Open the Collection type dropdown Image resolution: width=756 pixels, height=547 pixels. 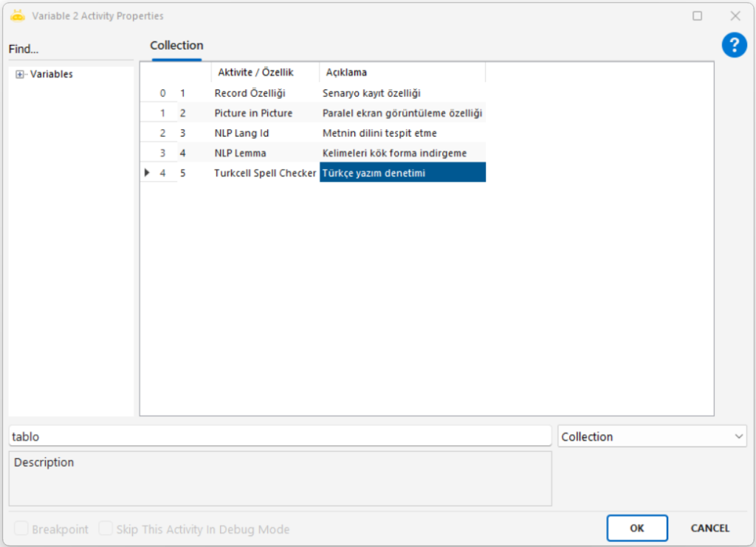pos(739,437)
